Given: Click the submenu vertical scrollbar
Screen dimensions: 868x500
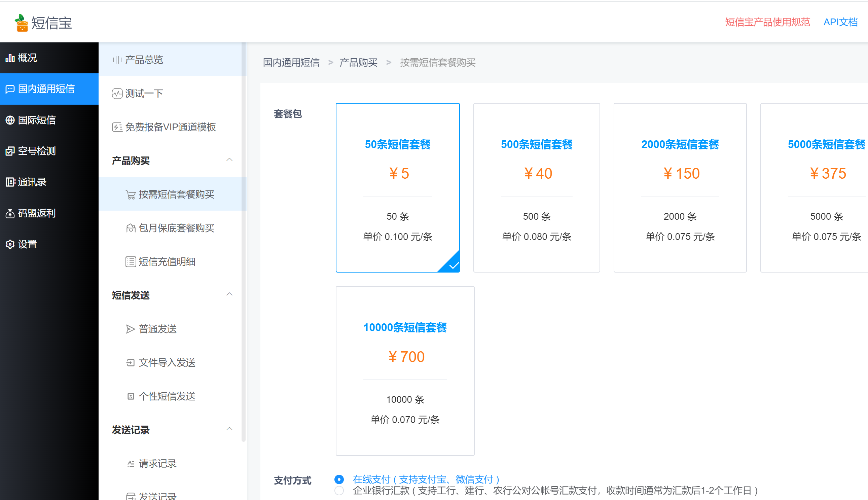Looking at the screenshot, I should pos(244,240).
